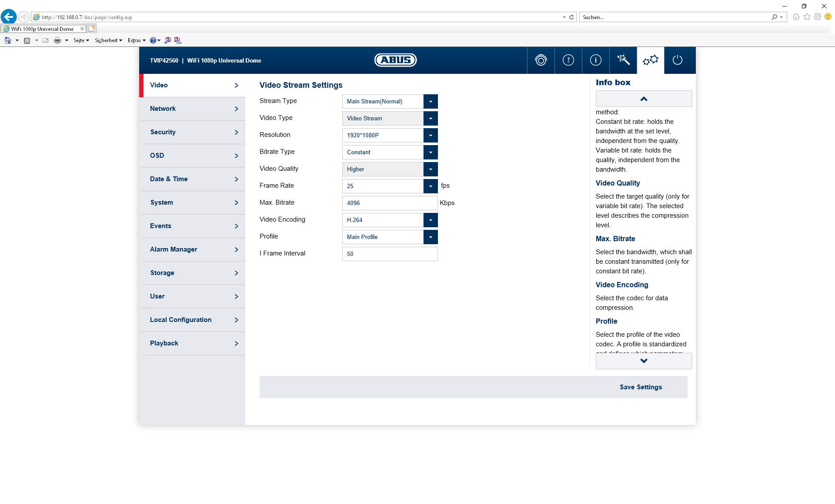Open live view camera lens icon
The image size is (835, 504).
pos(541,60)
